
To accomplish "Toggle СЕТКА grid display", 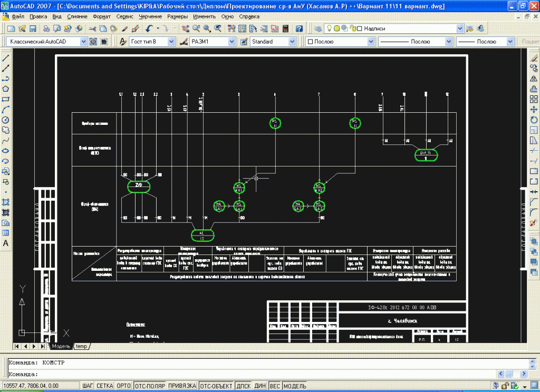I will click(x=105, y=386).
